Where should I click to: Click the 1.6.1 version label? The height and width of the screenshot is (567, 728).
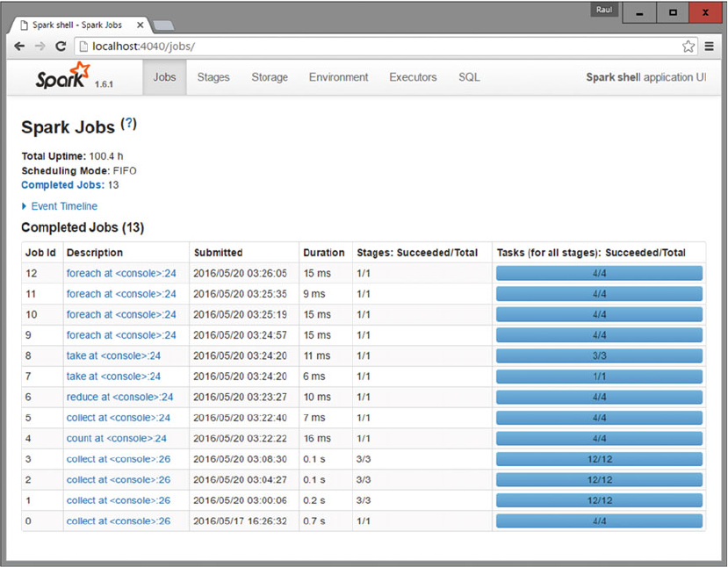[x=104, y=84]
